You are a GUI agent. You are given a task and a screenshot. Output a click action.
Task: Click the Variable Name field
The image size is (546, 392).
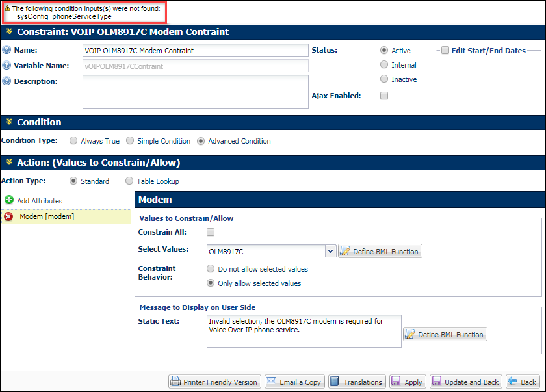196,66
